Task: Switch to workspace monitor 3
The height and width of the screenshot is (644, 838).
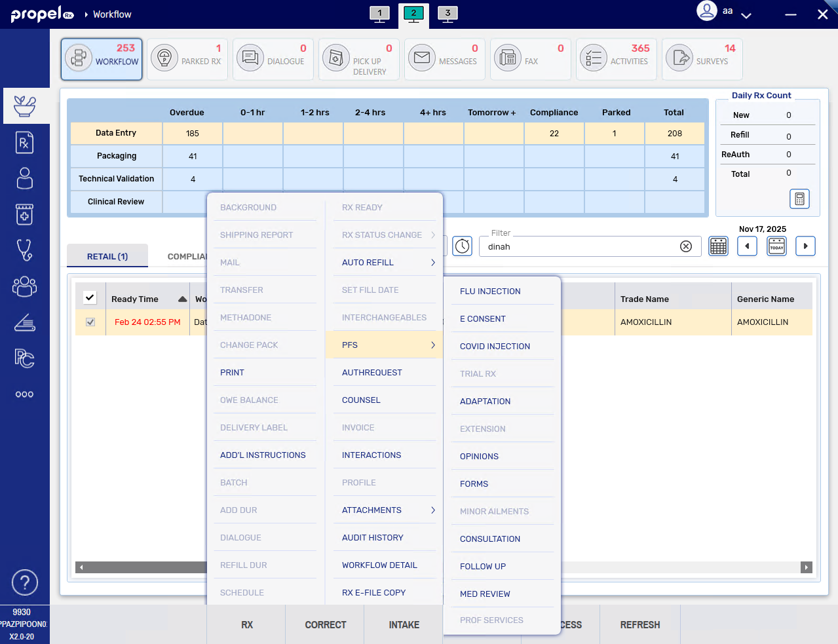Action: coord(448,14)
